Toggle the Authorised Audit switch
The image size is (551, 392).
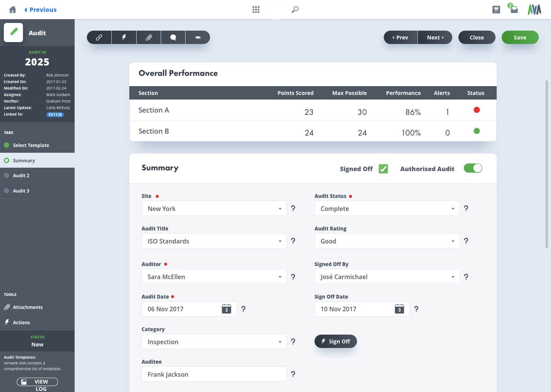473,168
